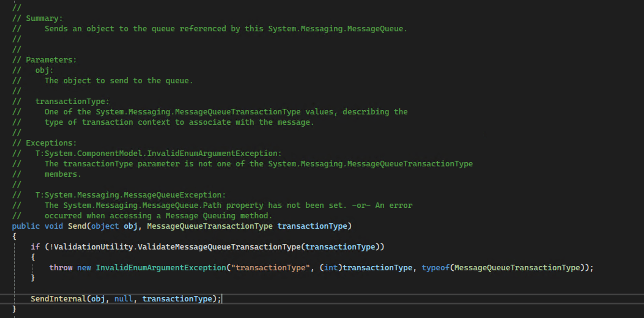Click the void keyword in the method signature
The height and width of the screenshot is (318, 644).
tap(54, 226)
